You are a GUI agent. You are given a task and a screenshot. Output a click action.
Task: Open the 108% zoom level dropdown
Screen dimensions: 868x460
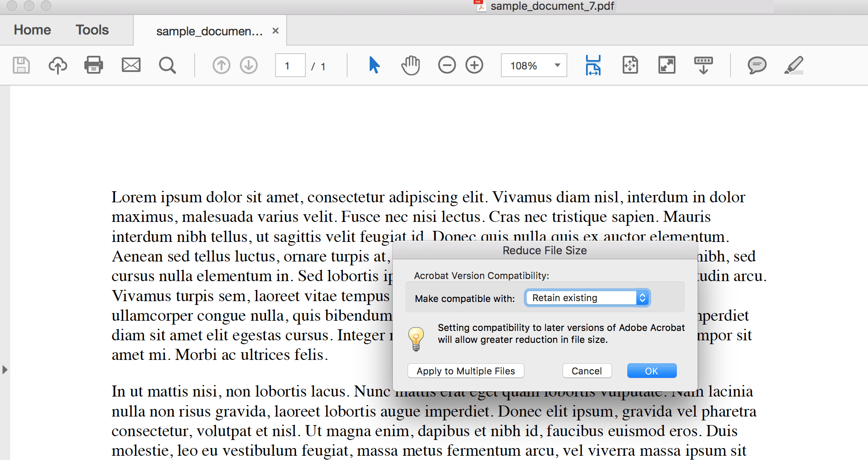[x=557, y=66]
